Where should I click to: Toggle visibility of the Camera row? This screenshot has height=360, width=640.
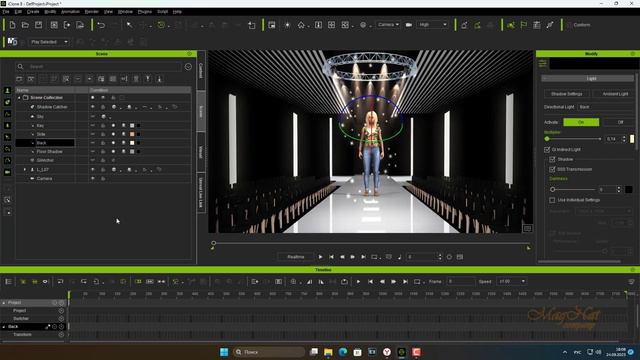coord(93,178)
